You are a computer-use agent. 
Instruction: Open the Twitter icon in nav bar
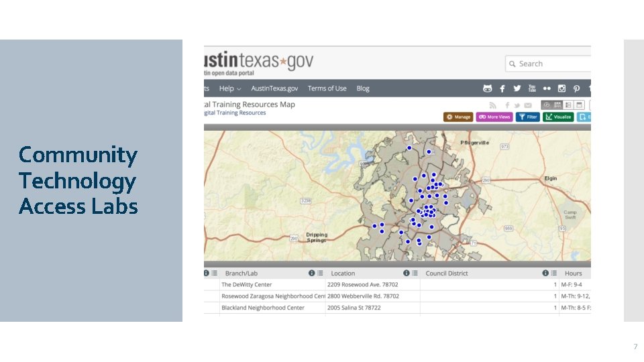(x=517, y=88)
